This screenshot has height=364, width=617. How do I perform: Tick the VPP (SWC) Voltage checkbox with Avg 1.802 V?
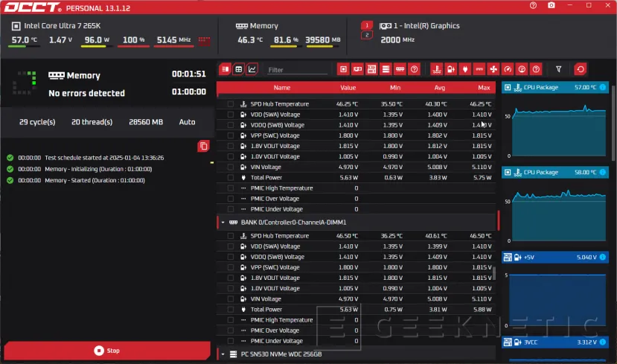231,135
